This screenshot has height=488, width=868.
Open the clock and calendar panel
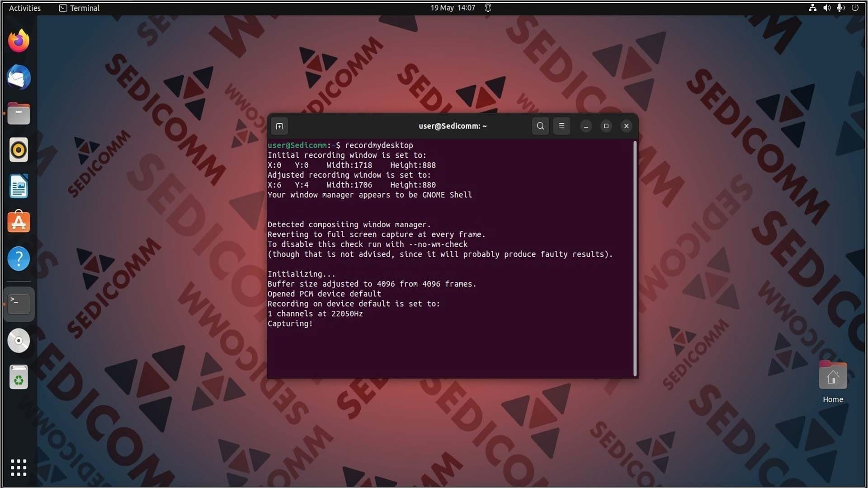pos(453,8)
